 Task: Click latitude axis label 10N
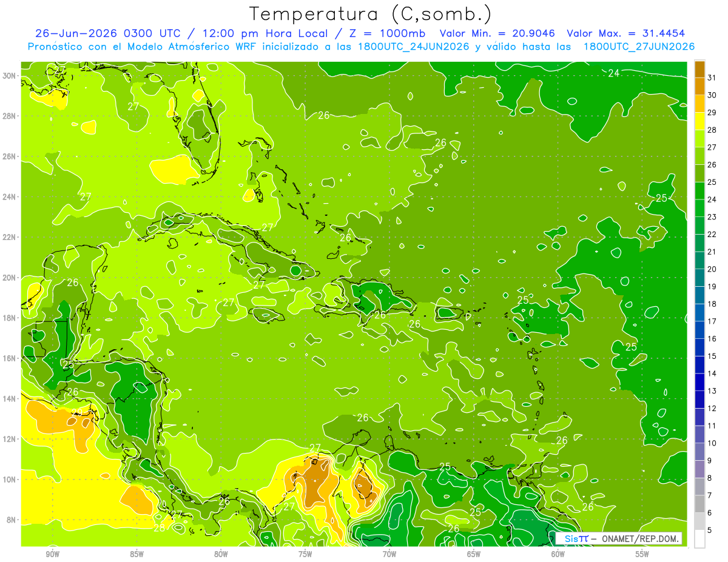[10, 479]
